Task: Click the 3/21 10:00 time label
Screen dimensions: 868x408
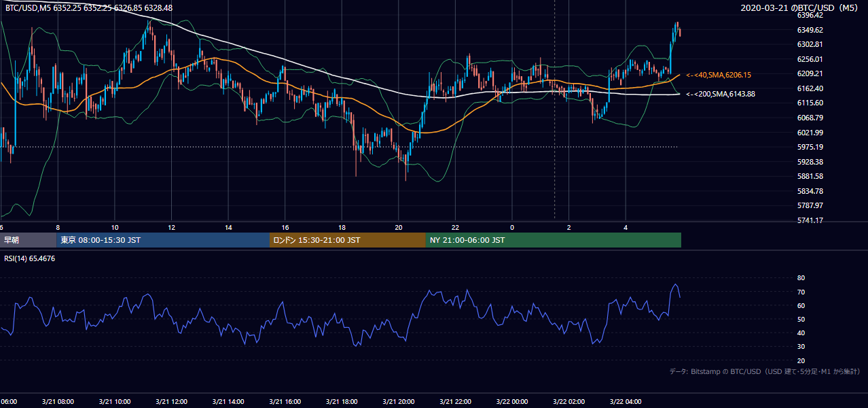Action: pos(114,402)
